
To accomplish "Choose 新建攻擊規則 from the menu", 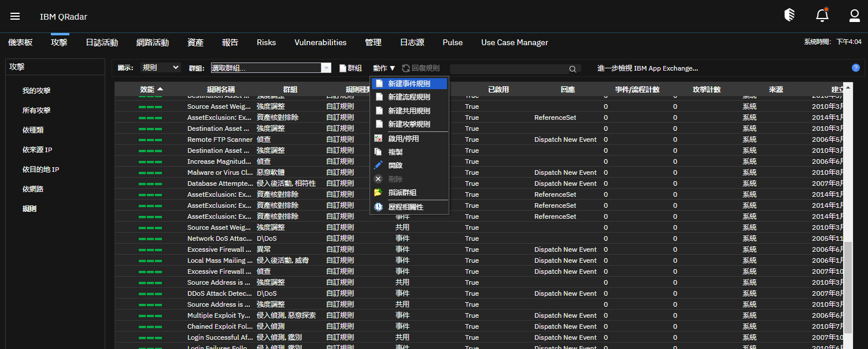I will pos(409,124).
